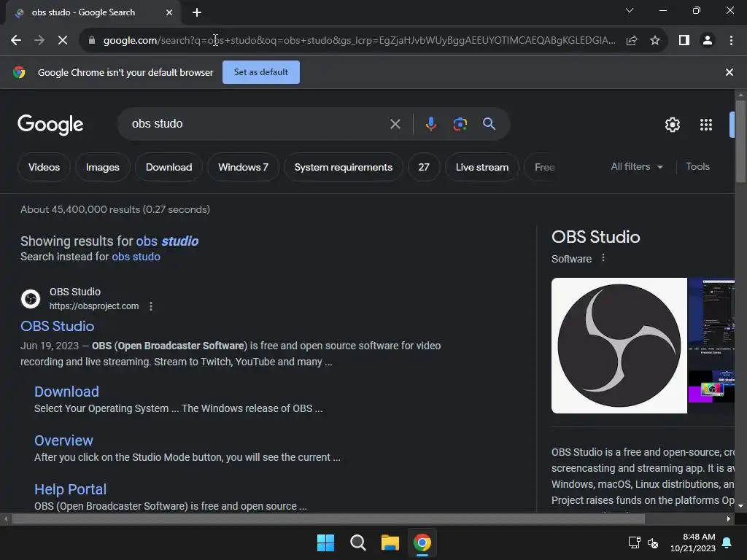Search by image with Google Lens

coord(460,124)
